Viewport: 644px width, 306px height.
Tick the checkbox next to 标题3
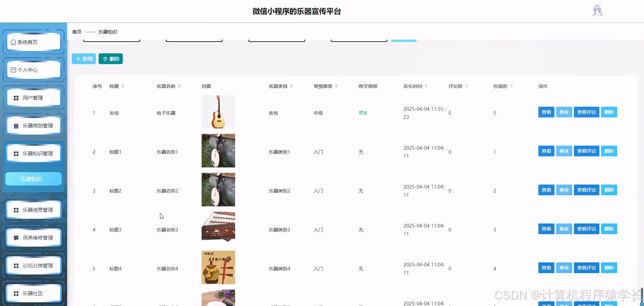[78, 229]
